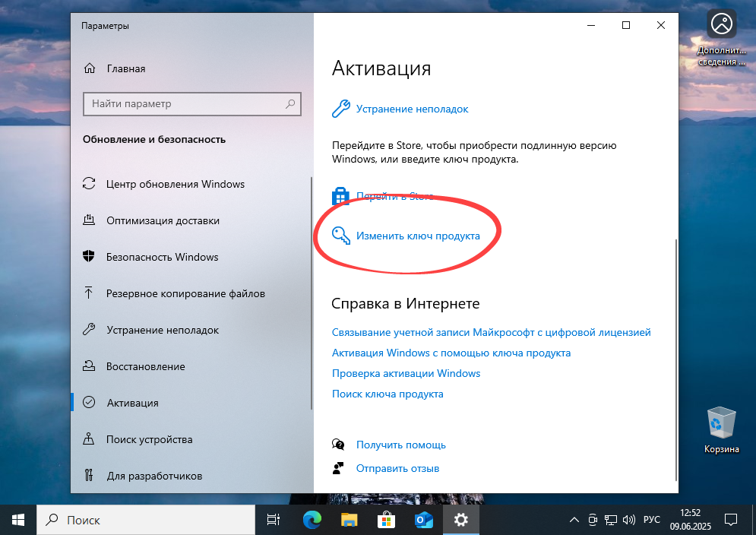Launch Microsoft Store from the taskbar

click(386, 520)
